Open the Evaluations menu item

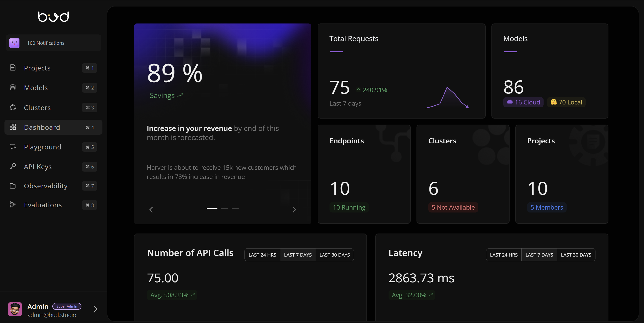(43, 205)
